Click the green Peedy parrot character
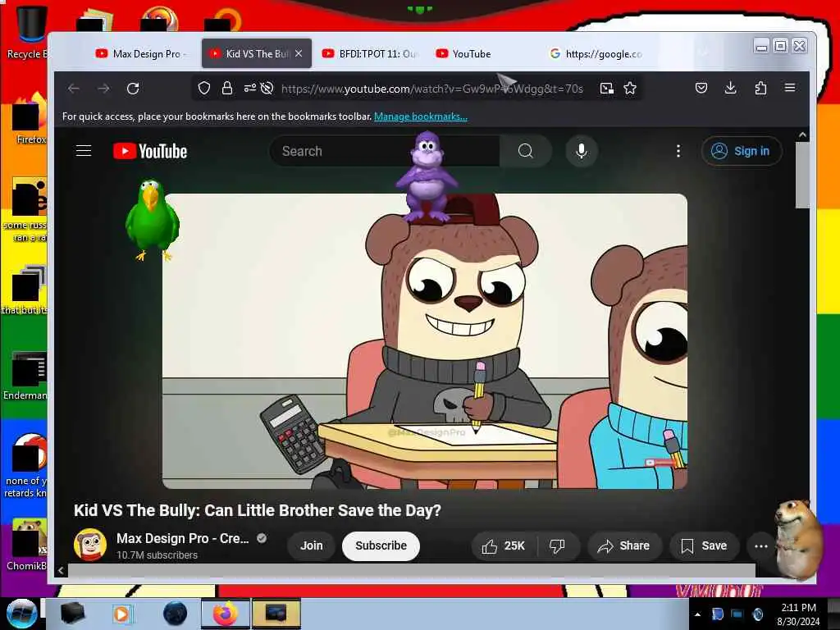Image resolution: width=840 pixels, height=630 pixels. tap(152, 220)
